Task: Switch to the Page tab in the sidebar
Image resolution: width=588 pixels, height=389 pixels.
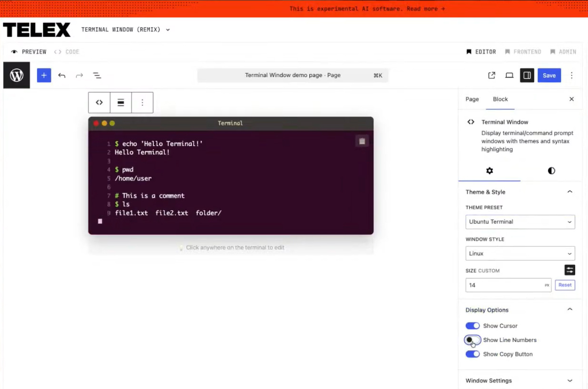Action: click(472, 99)
